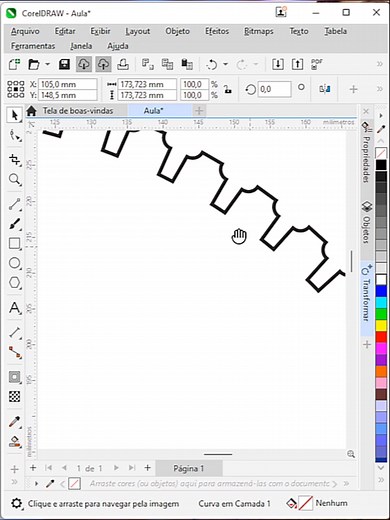
Task: Expand the Open recent files arrow
Action: coord(47,64)
